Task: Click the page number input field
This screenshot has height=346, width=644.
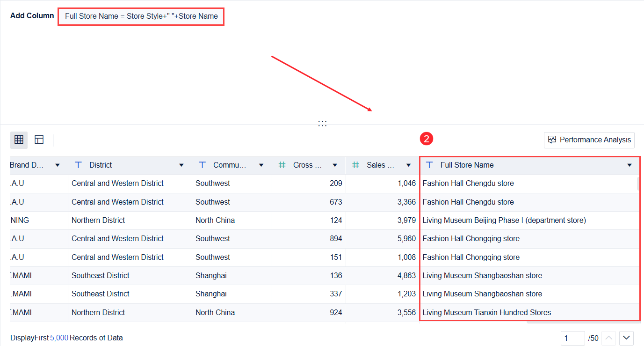Action: tap(573, 338)
